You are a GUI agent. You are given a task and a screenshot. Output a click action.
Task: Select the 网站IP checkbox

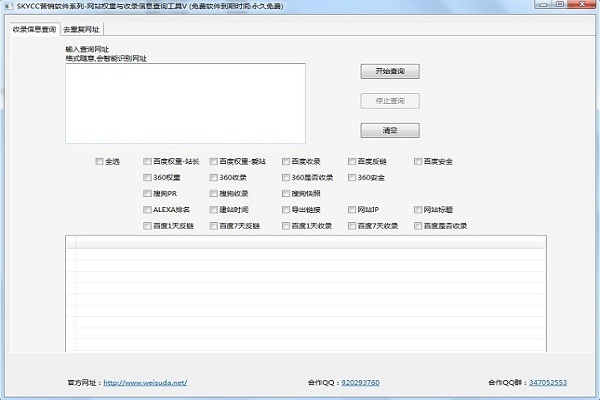352,210
